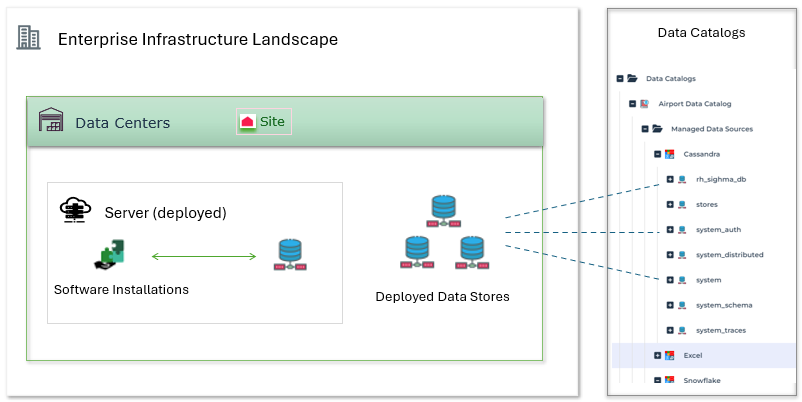Click the Airport Data Catalog icon
This screenshot has width=802, height=402.
click(645, 103)
